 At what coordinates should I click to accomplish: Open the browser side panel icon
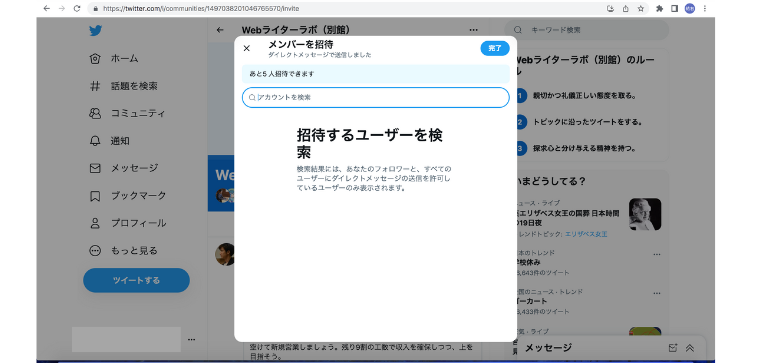[674, 8]
